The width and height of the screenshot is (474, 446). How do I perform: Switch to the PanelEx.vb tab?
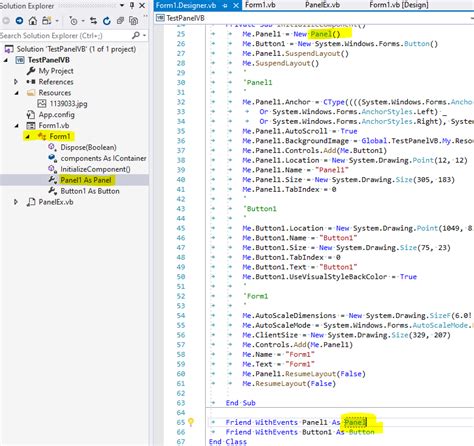[322, 5]
